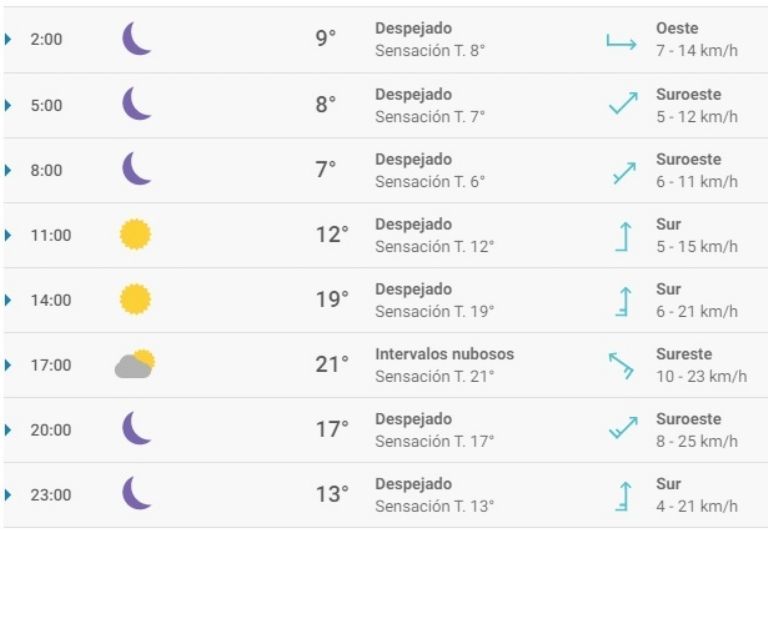Expand the 23:00 forecast details
768x618 pixels.
pyautogui.click(x=9, y=495)
